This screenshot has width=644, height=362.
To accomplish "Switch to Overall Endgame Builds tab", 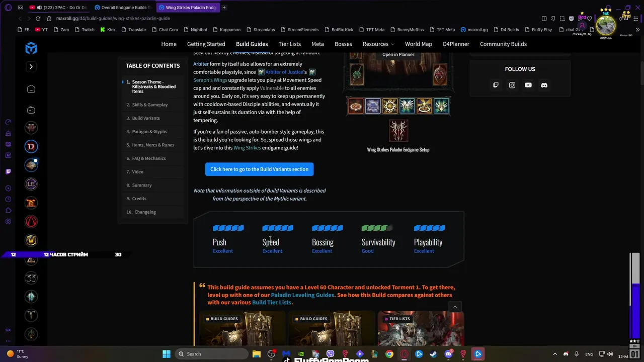I will 123,8.
